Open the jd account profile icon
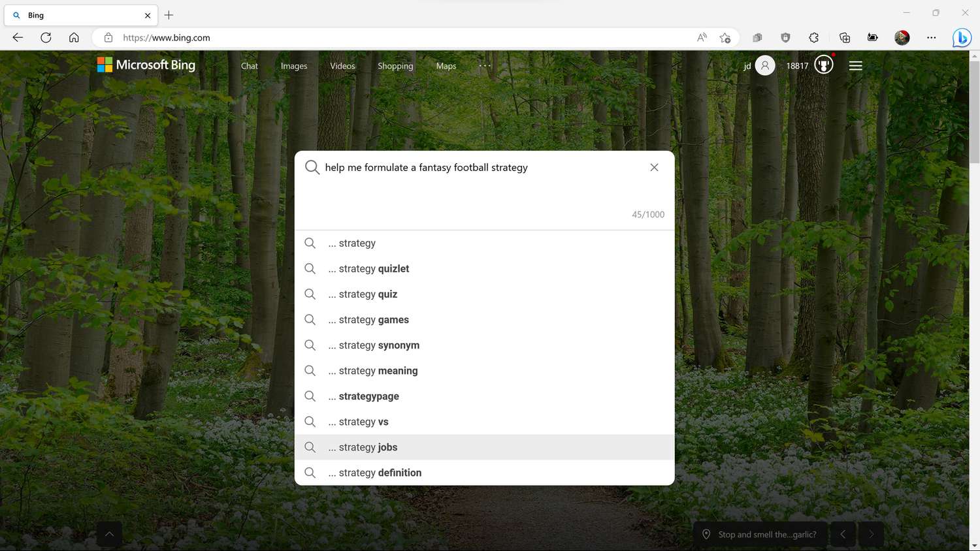The width and height of the screenshot is (980, 551). pos(764,65)
